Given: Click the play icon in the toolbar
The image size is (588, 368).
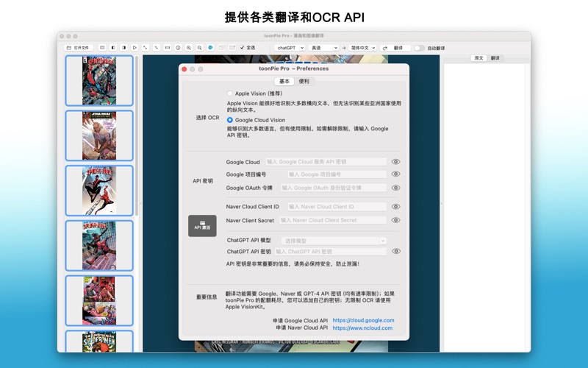Looking at the screenshot, I should pyautogui.click(x=135, y=48).
